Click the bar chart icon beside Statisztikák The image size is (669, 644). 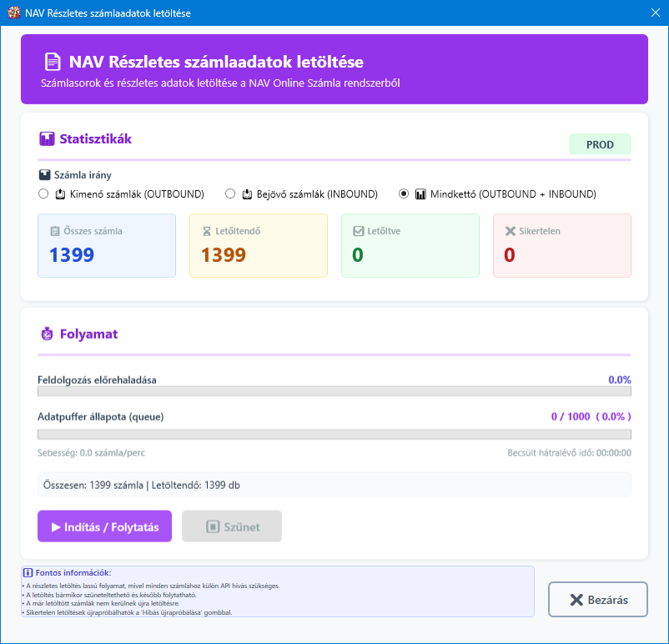coord(45,138)
